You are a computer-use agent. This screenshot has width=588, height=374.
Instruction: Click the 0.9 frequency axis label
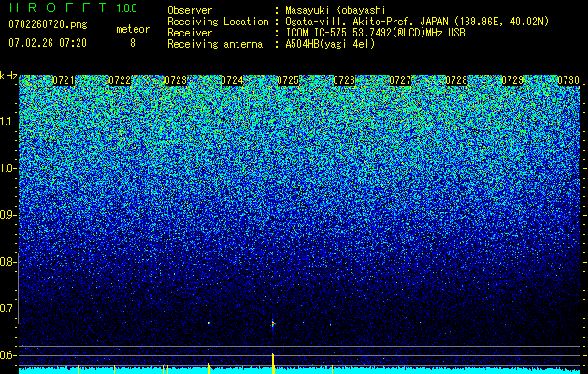(7, 215)
